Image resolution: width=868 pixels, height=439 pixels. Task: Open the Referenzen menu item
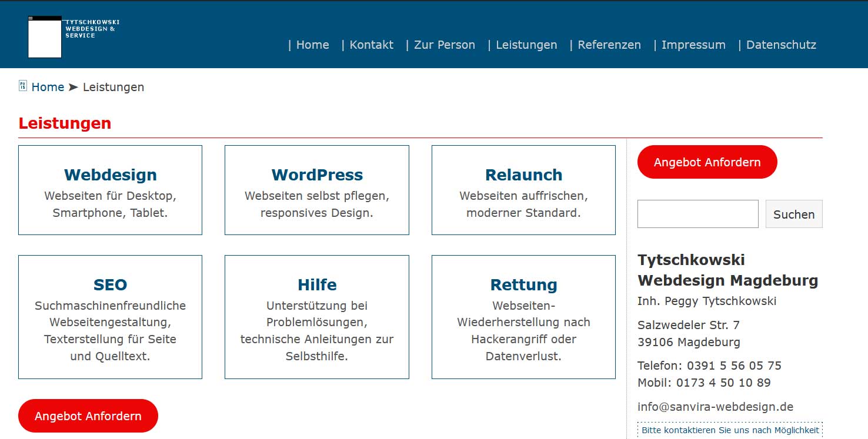(x=609, y=45)
